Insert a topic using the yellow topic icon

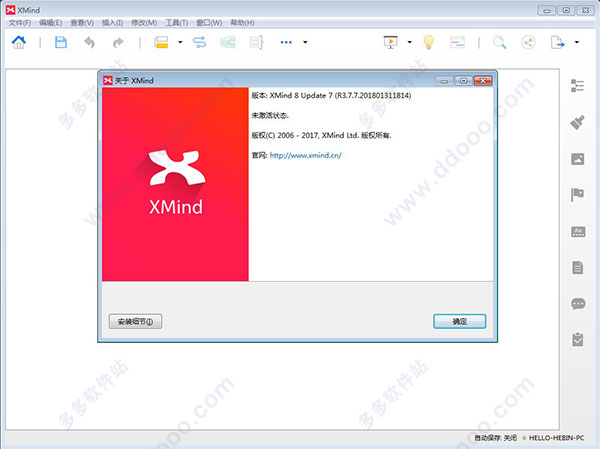coord(161,42)
